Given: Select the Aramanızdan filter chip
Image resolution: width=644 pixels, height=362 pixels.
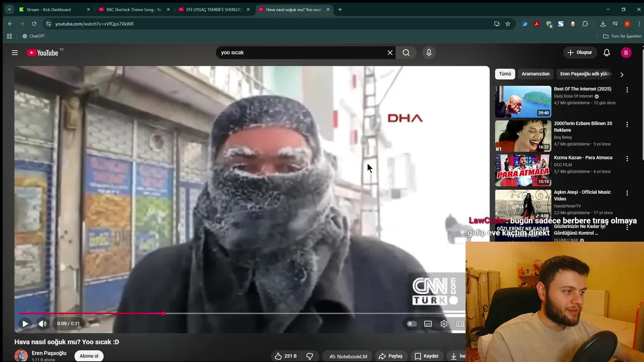Looking at the screenshot, I should click(x=535, y=74).
